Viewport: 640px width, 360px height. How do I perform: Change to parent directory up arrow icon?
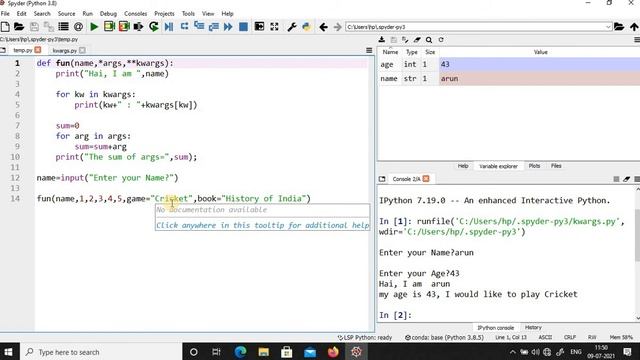click(x=634, y=27)
